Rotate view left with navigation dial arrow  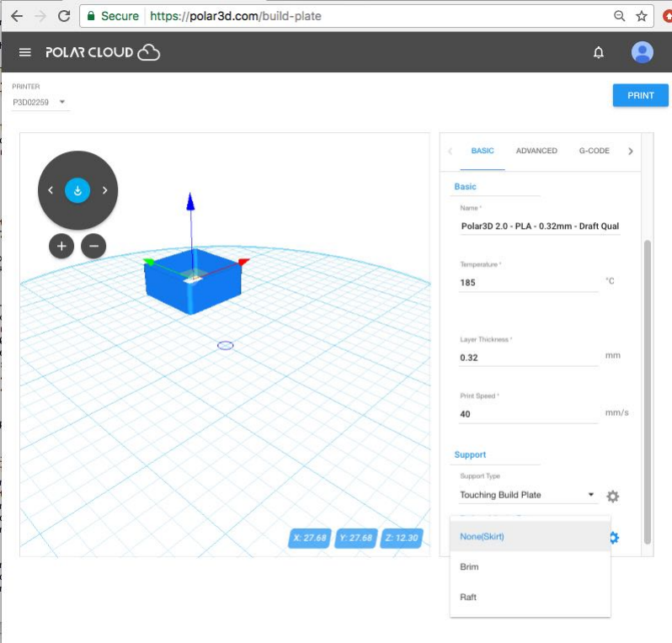point(51,190)
